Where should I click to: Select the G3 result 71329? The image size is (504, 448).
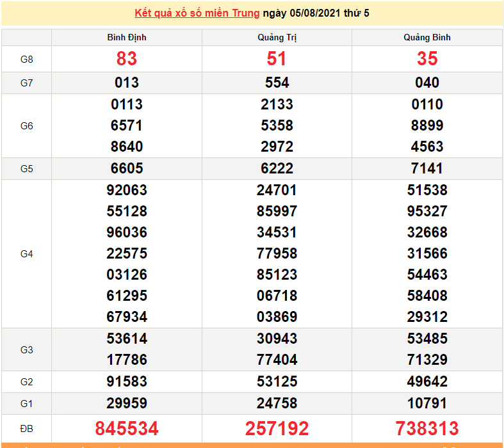click(x=427, y=360)
